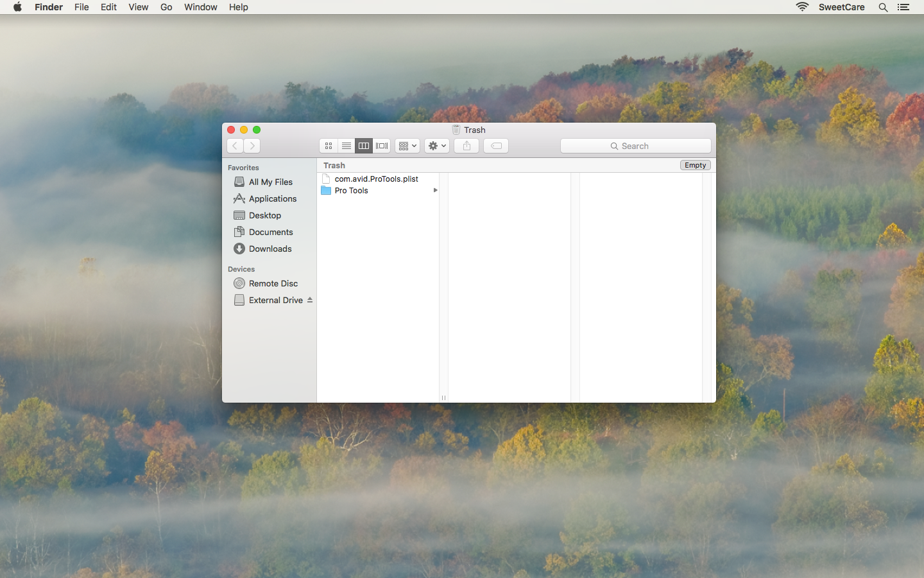Viewport: 924px width, 578px height.
Task: Click the Share toolbar icon
Action: (466, 146)
